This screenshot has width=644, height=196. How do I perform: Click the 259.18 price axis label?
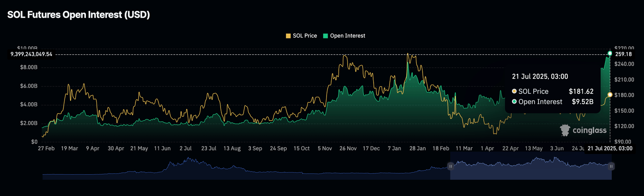[623, 54]
